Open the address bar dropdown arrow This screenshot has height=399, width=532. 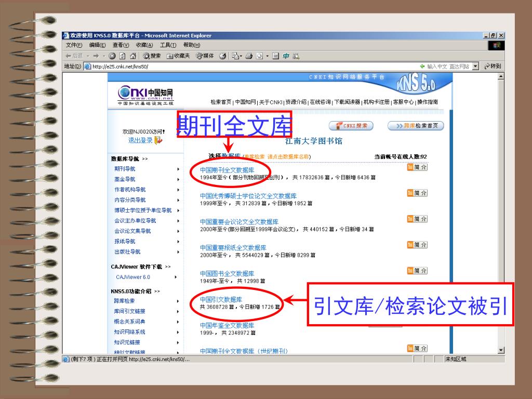pyautogui.click(x=476, y=66)
